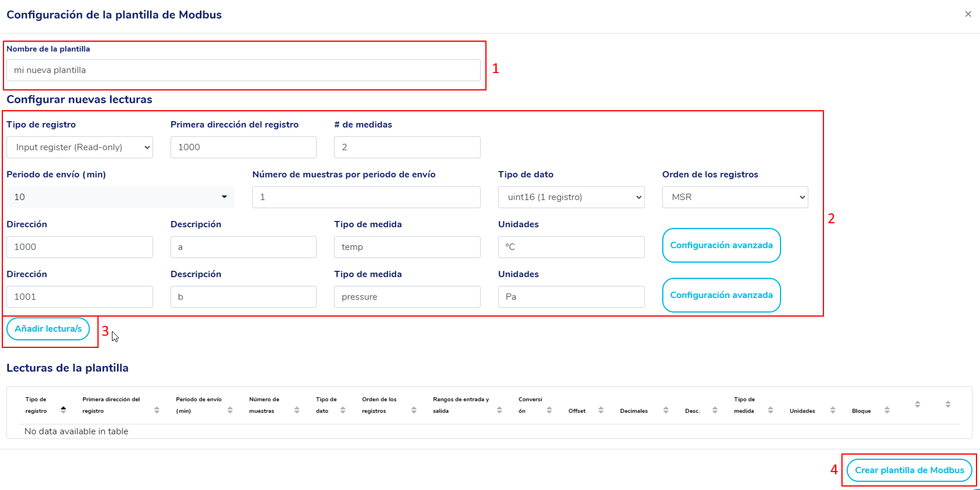
Task: Sort table by Unidades column
Action: (x=802, y=411)
